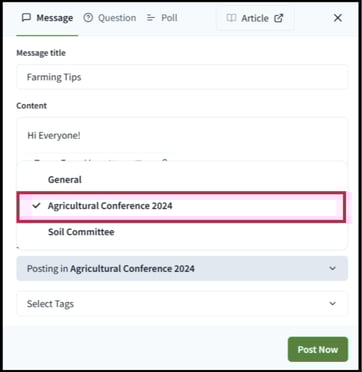Image resolution: width=362 pixels, height=372 pixels.
Task: Expand the Select Tags chevron
Action: point(332,304)
